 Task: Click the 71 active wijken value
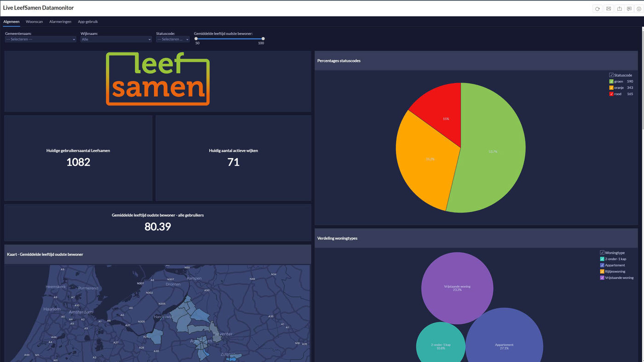click(x=233, y=162)
